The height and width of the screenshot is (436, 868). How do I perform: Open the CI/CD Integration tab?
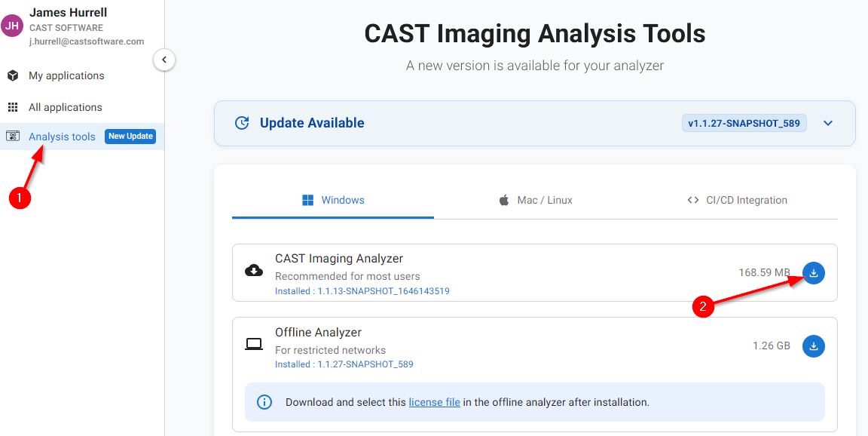coord(737,200)
